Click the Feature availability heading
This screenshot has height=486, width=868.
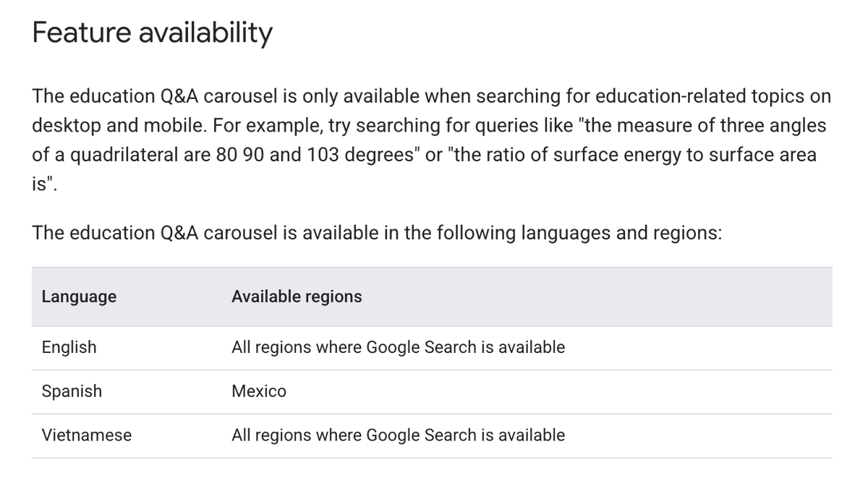pos(152,33)
